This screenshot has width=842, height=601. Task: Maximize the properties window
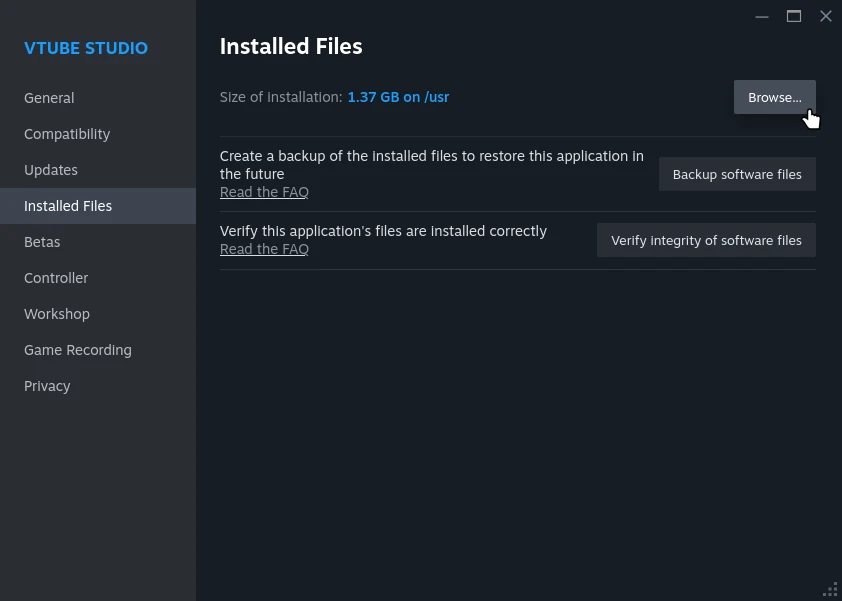tap(794, 16)
